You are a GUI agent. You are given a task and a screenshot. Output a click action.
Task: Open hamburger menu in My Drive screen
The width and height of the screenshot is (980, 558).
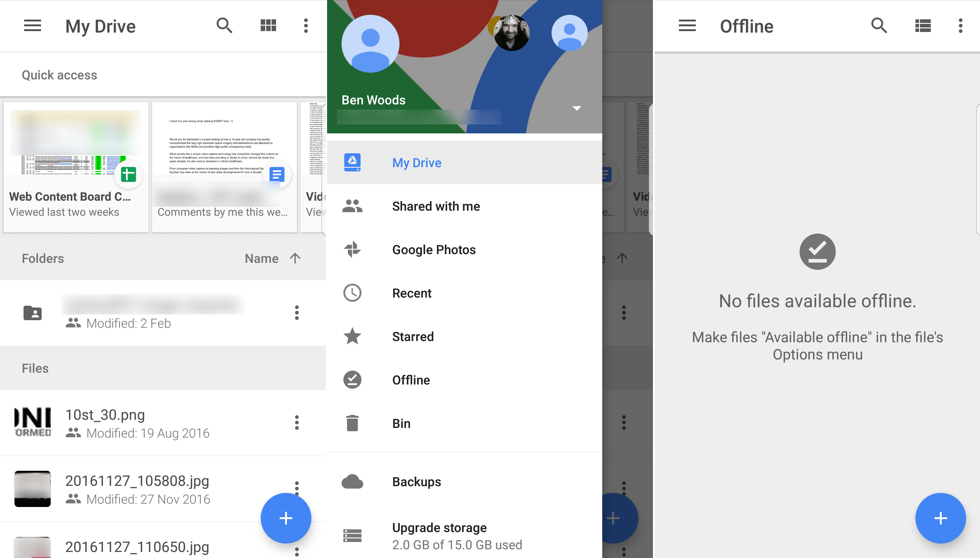(32, 26)
